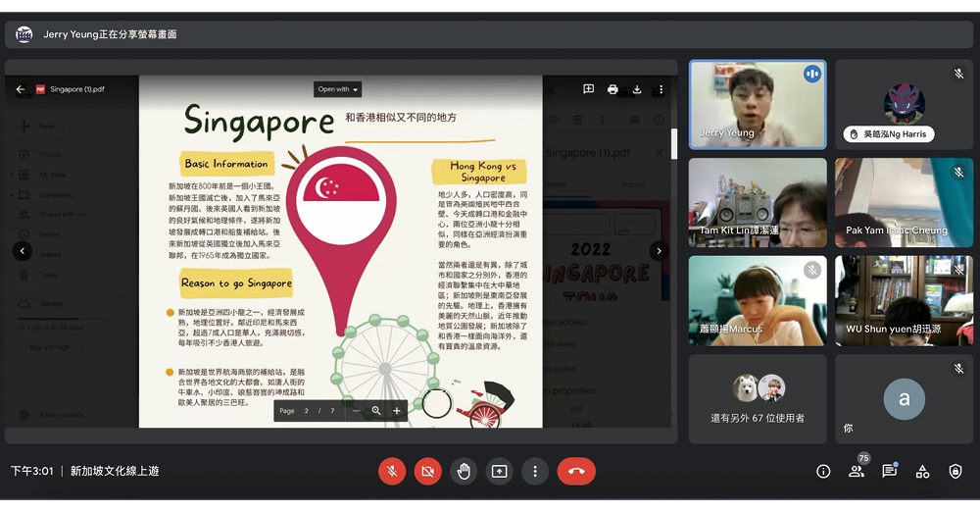Toggle the Drive details info icon

coord(659,120)
